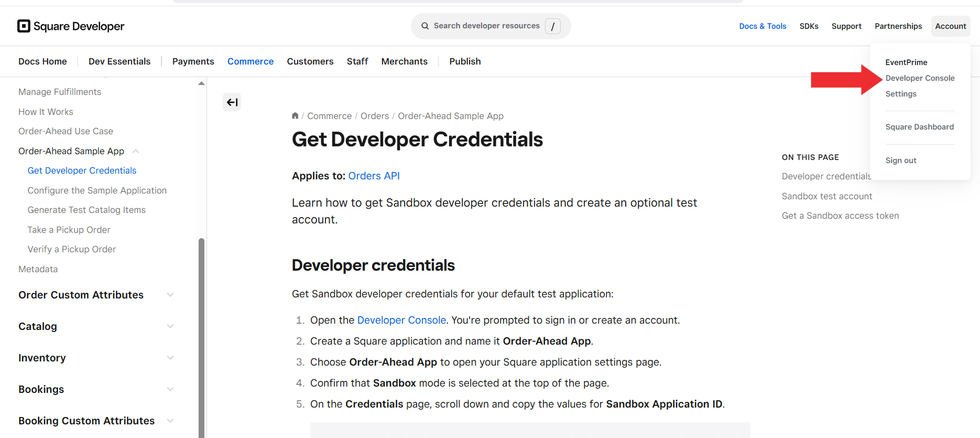
Task: Collapse sidebar with the arrow icon
Action: [x=232, y=102]
